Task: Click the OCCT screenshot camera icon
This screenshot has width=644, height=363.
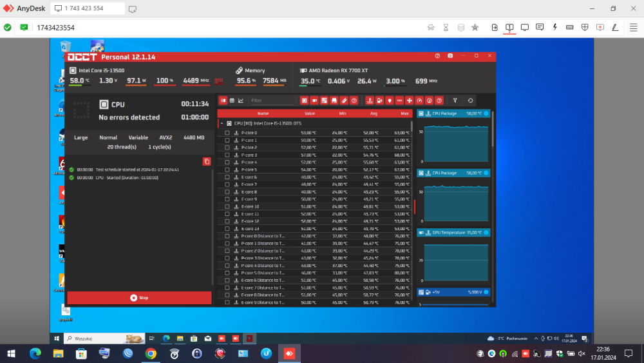Action: [x=450, y=56]
